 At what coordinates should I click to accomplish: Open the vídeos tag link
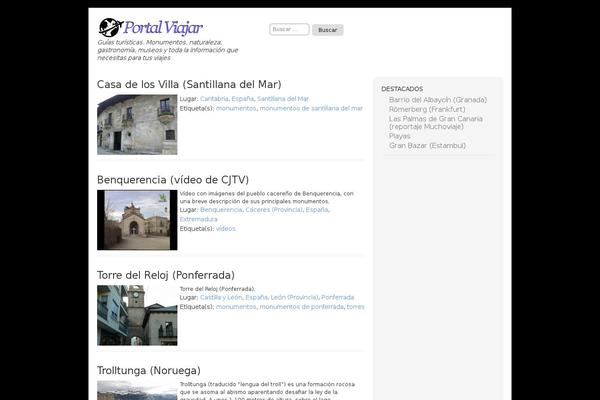point(226,229)
